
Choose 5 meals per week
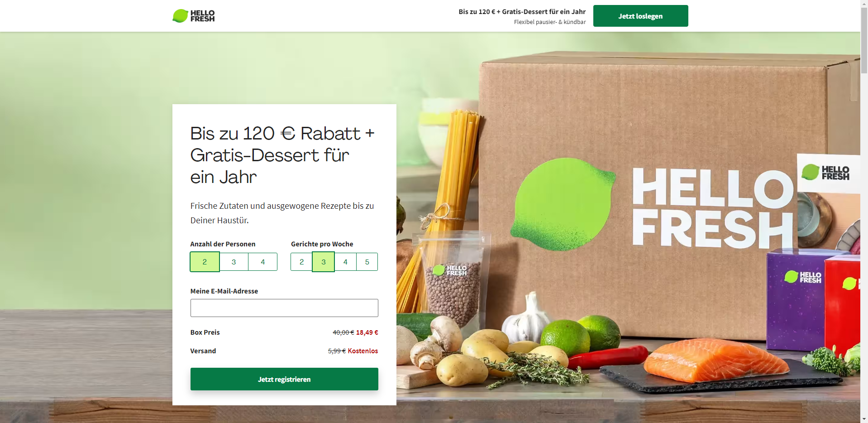click(367, 262)
